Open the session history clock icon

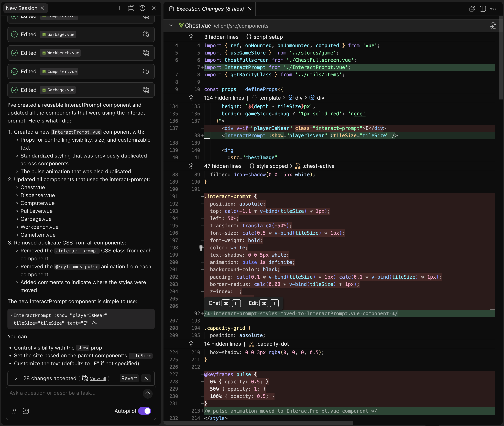(142, 8)
